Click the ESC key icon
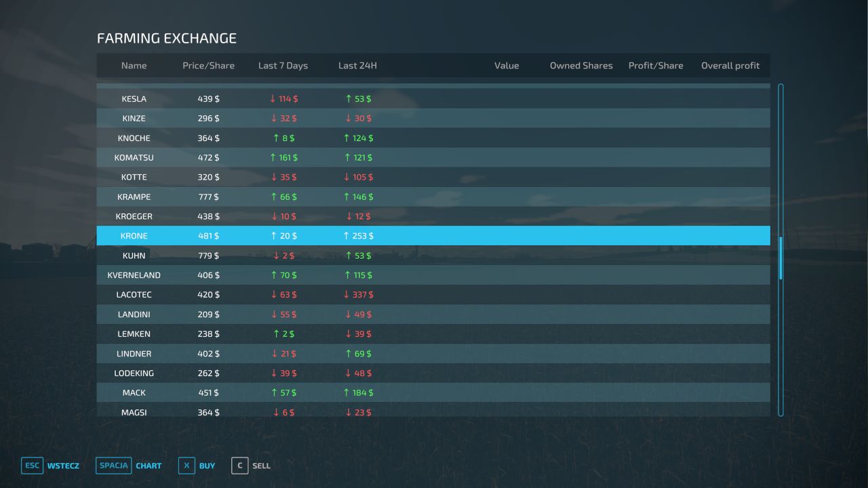The width and height of the screenshot is (868, 488). [32, 466]
